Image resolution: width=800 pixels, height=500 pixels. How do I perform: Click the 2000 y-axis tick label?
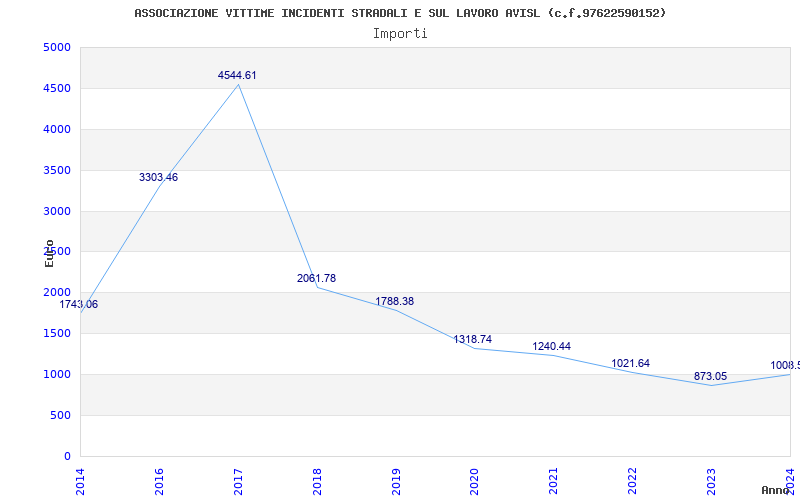[57, 293]
